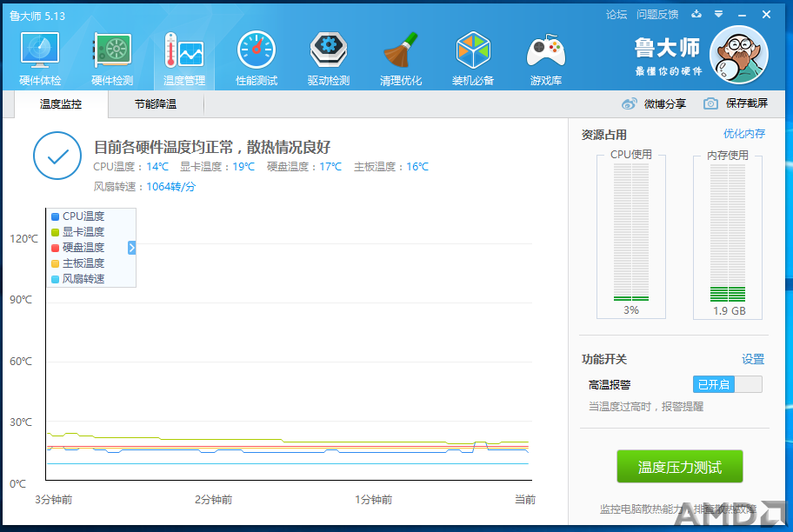Minimize the 鲁大师 window
This screenshot has width=793, height=532.
742,15
